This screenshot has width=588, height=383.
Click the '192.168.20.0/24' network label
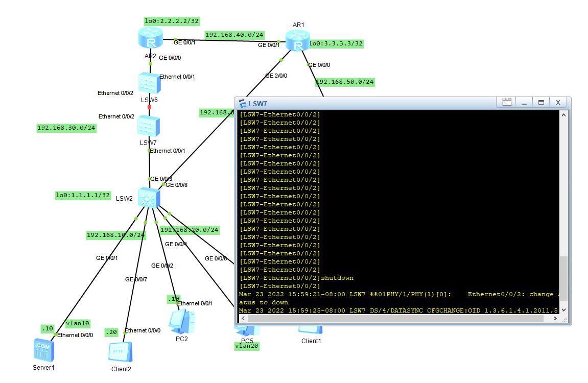point(190,230)
